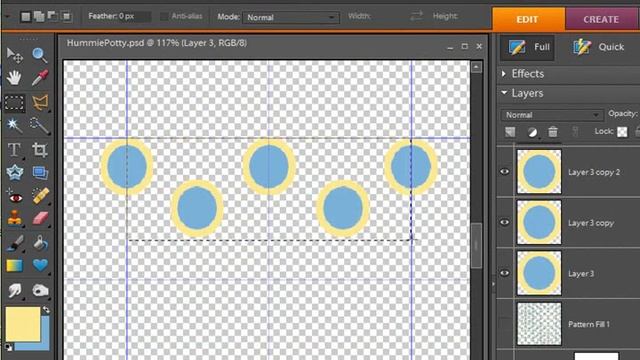
Task: Select the Hand tool
Action: click(15, 78)
